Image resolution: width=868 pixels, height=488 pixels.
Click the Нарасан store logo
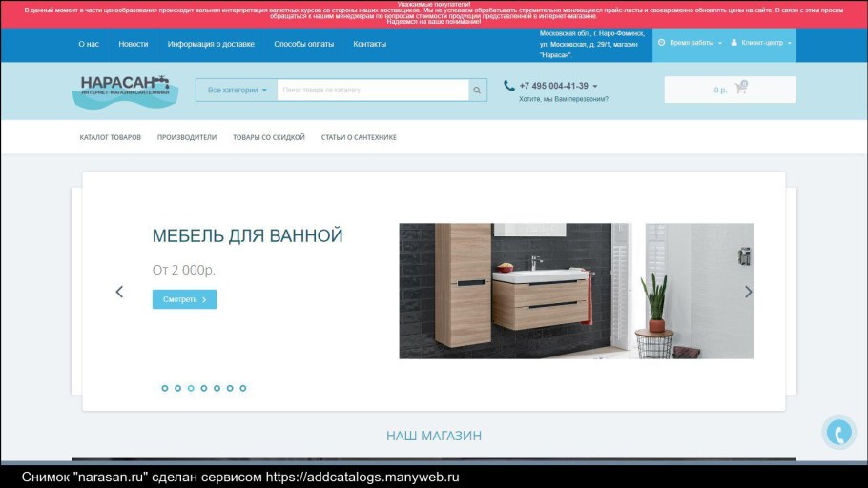(x=125, y=91)
